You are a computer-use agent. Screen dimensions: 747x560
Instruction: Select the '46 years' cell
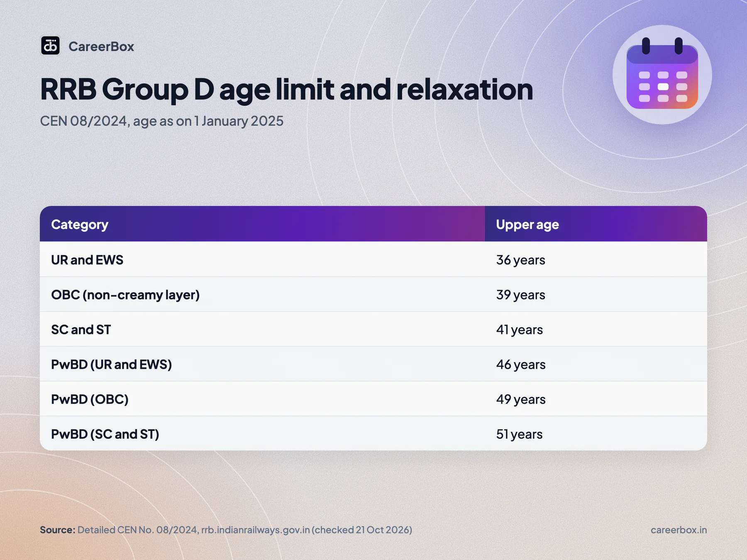click(596, 364)
